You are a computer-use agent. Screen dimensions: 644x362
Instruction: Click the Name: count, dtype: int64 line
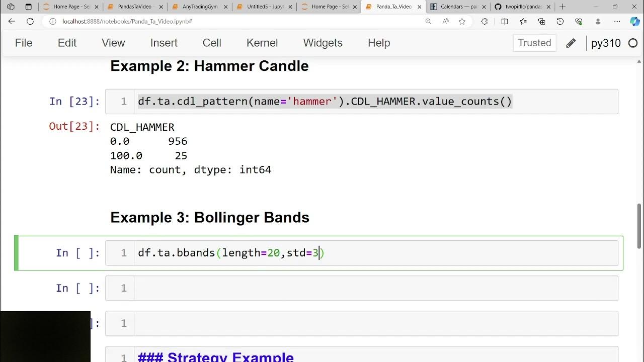pos(191,170)
